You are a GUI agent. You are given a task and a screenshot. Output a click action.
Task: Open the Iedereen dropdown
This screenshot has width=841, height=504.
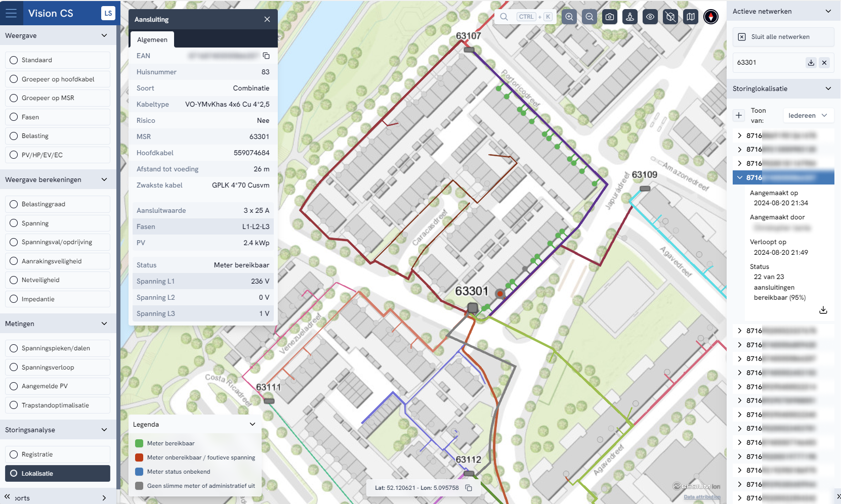point(808,115)
